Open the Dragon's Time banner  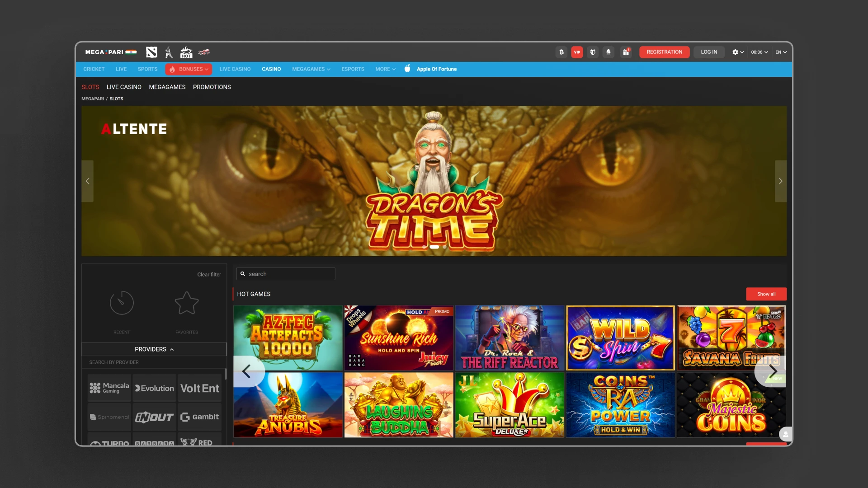[434, 181]
